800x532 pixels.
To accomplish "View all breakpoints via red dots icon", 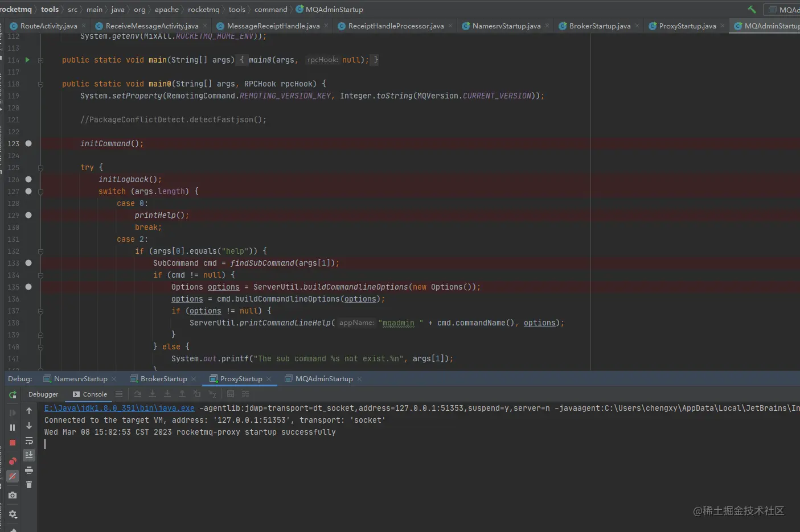I will pos(13,461).
